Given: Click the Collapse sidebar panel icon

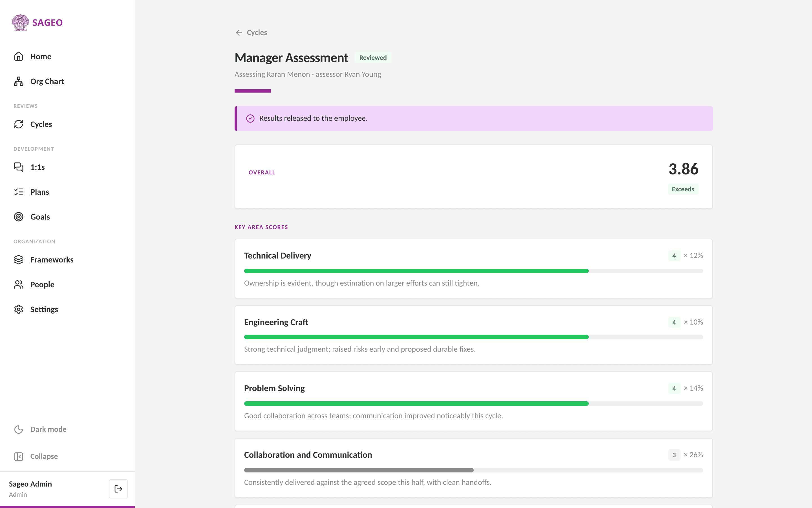Looking at the screenshot, I should [18, 456].
